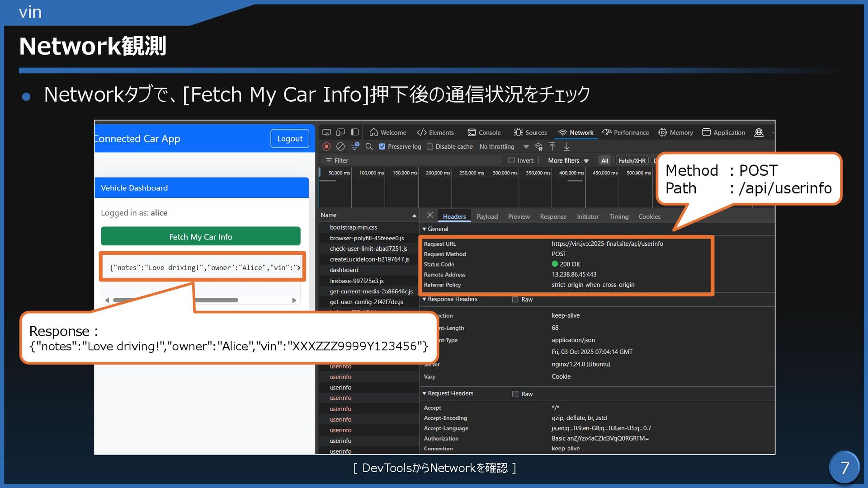The width and height of the screenshot is (868, 488).
Task: Export HAR file download arrow
Action: pyautogui.click(x=566, y=146)
